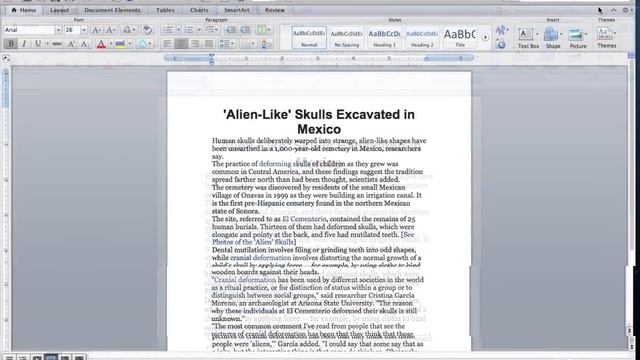The height and width of the screenshot is (360, 640).
Task: Apply the Normal style
Action: coord(309,37)
